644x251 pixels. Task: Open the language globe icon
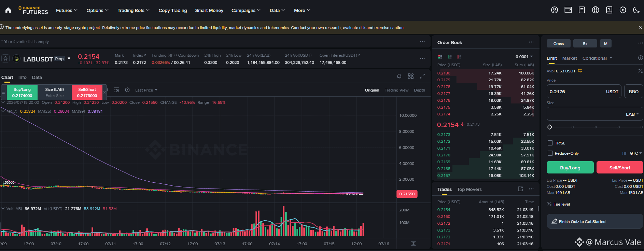click(x=596, y=10)
